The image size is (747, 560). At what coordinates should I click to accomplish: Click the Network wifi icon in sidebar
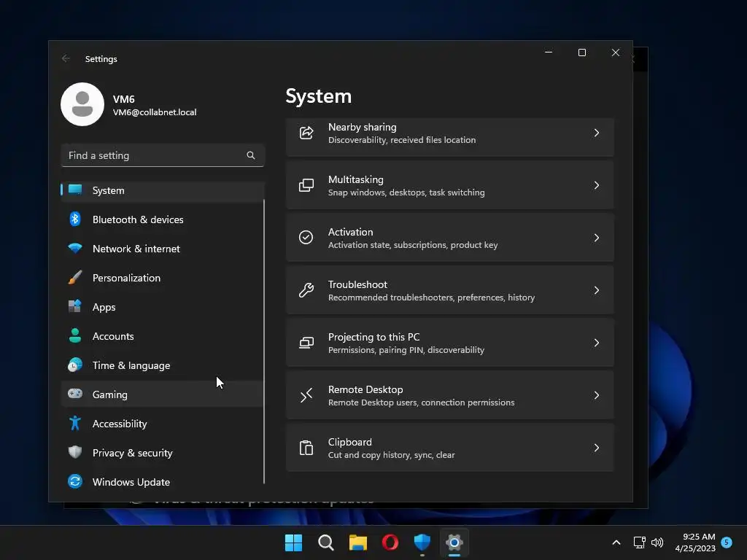coord(75,248)
